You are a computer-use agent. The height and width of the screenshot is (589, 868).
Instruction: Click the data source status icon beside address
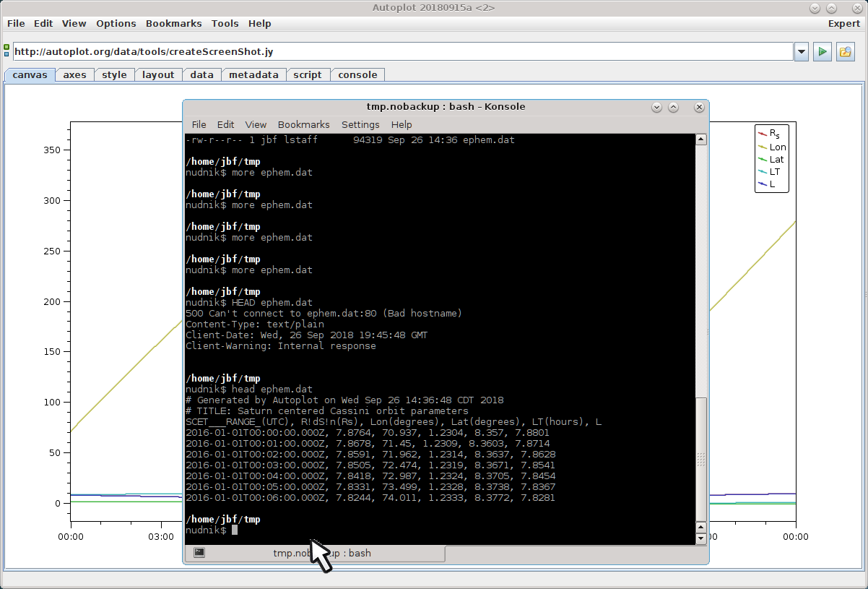[6, 51]
